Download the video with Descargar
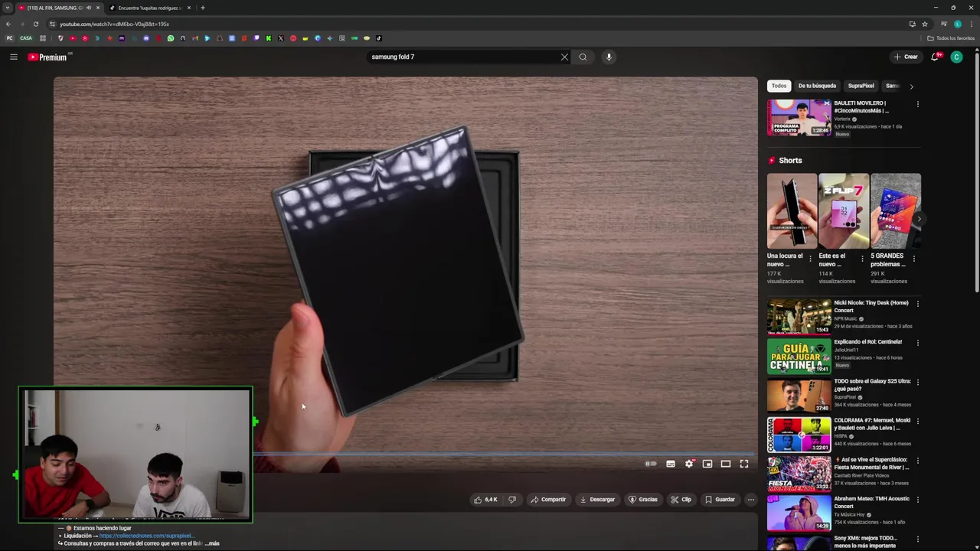The image size is (980, 551). click(x=597, y=500)
